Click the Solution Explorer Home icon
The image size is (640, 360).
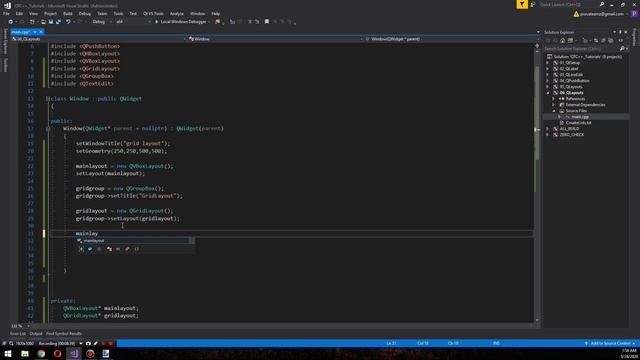click(562, 40)
